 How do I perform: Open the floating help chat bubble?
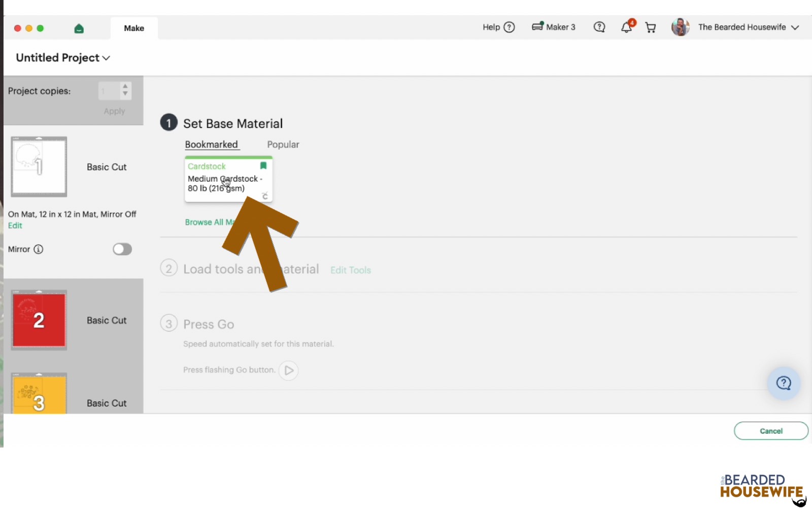pos(784,383)
